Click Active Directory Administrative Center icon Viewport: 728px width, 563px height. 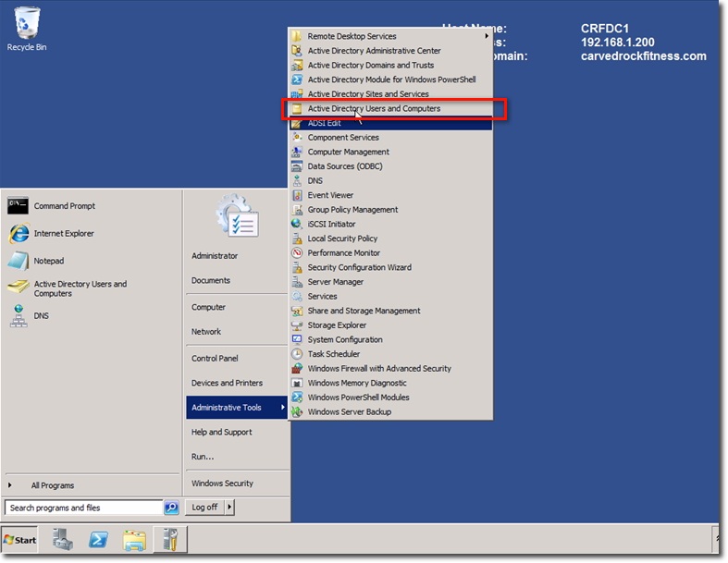pos(297,51)
